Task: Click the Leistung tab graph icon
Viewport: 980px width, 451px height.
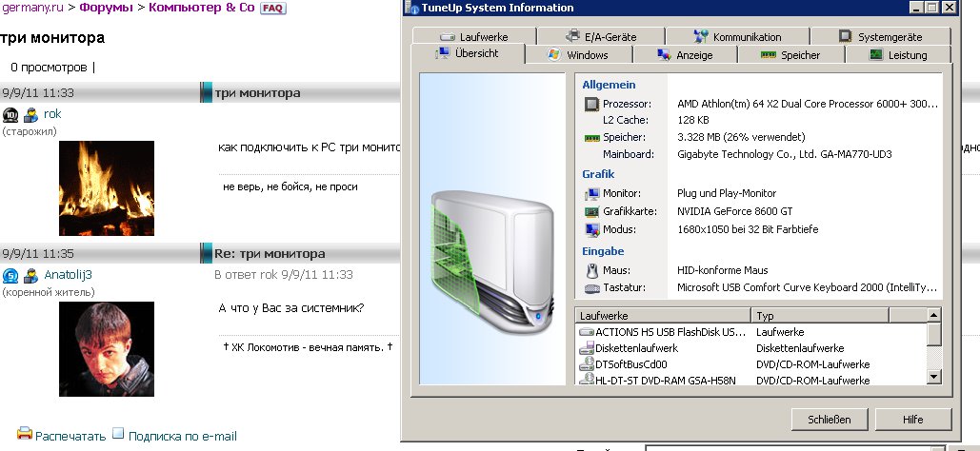Action: coord(876,55)
